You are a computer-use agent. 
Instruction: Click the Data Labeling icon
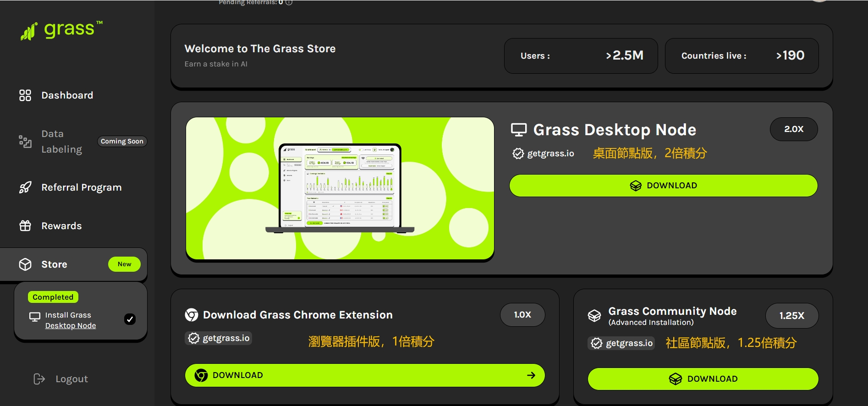(x=25, y=142)
